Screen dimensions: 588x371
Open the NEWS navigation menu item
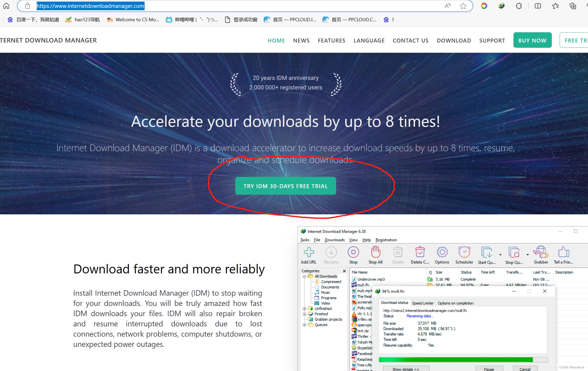click(301, 40)
